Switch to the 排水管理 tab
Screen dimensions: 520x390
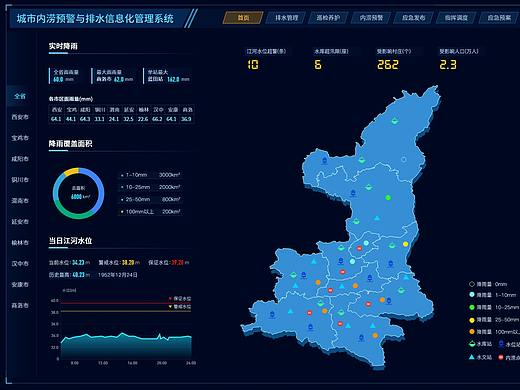pos(286,18)
